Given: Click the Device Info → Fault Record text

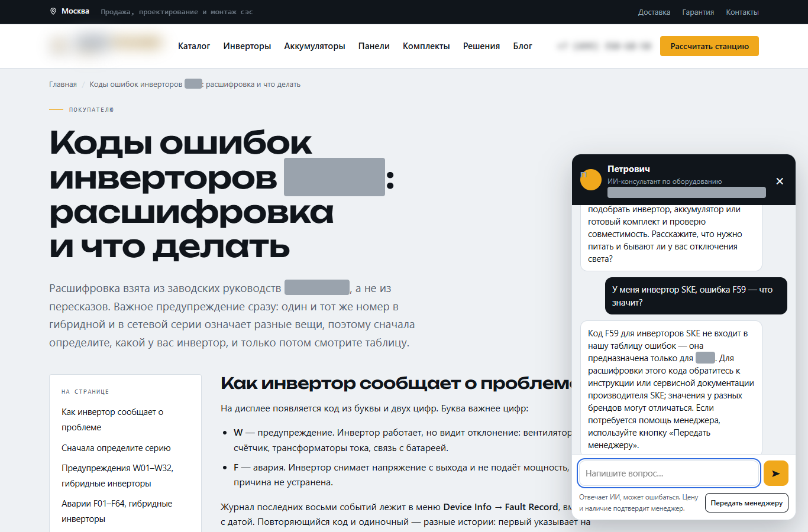Looking at the screenshot, I should [x=500, y=507].
